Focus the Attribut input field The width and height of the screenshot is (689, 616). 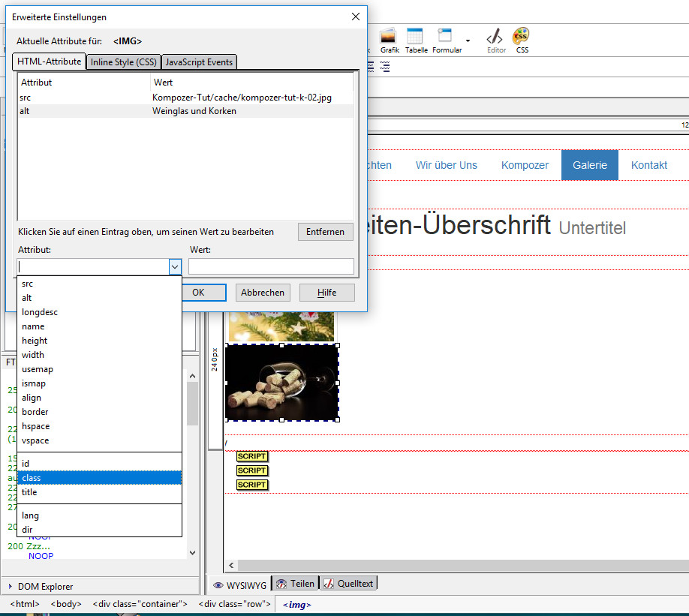[x=93, y=266]
